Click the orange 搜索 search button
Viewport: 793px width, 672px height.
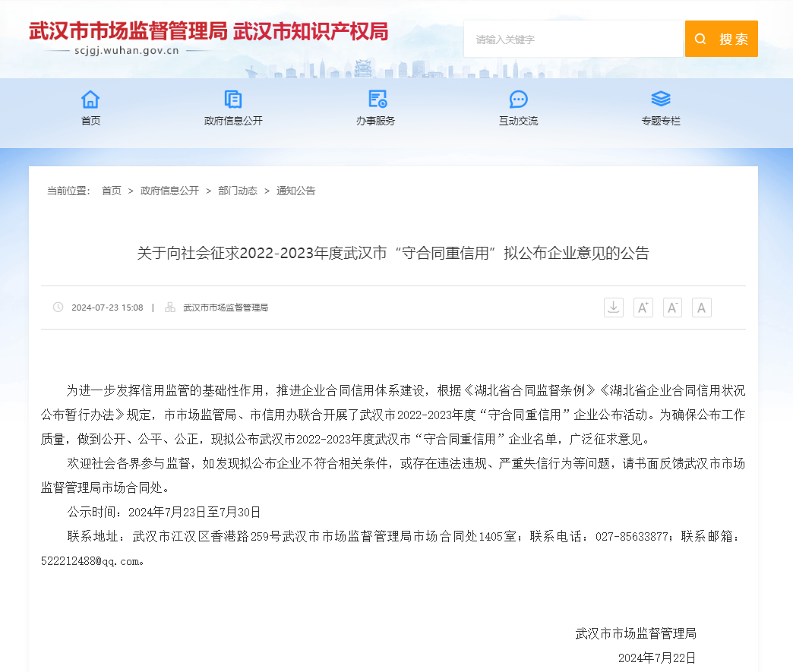click(x=722, y=39)
